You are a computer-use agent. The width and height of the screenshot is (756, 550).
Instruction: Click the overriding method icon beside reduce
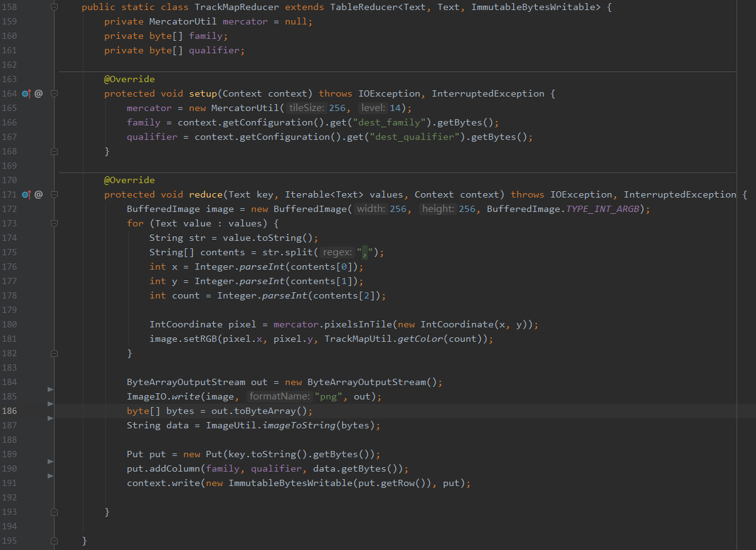[x=26, y=194]
